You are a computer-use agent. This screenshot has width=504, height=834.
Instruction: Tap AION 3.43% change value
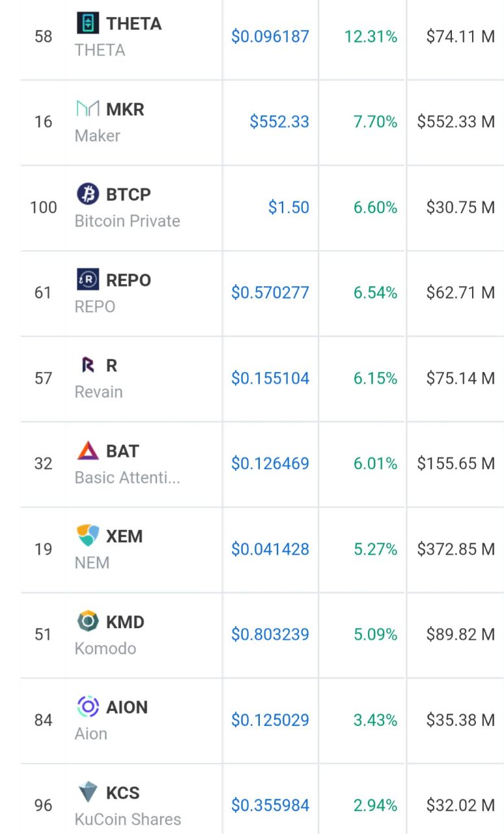[x=375, y=720]
